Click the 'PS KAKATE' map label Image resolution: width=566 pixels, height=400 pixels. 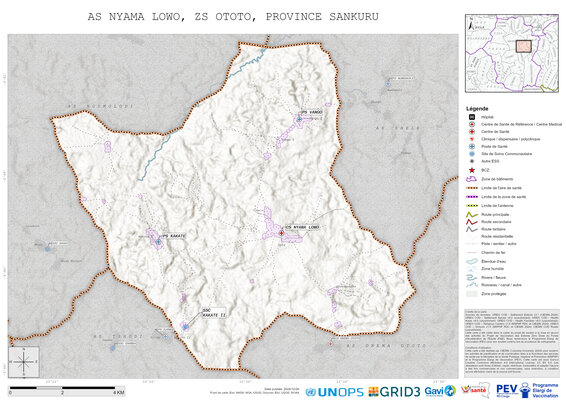(174, 236)
